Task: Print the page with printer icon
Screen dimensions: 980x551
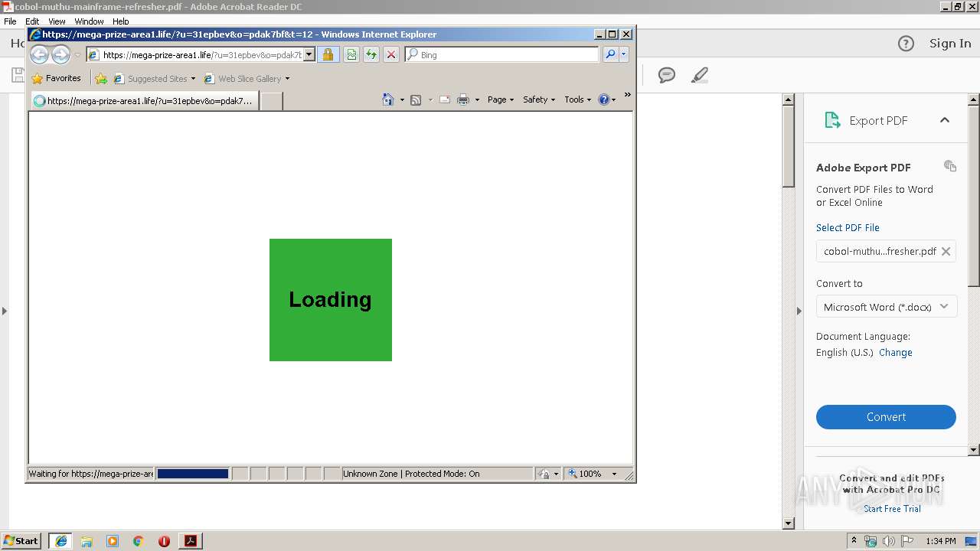Action: (463, 99)
